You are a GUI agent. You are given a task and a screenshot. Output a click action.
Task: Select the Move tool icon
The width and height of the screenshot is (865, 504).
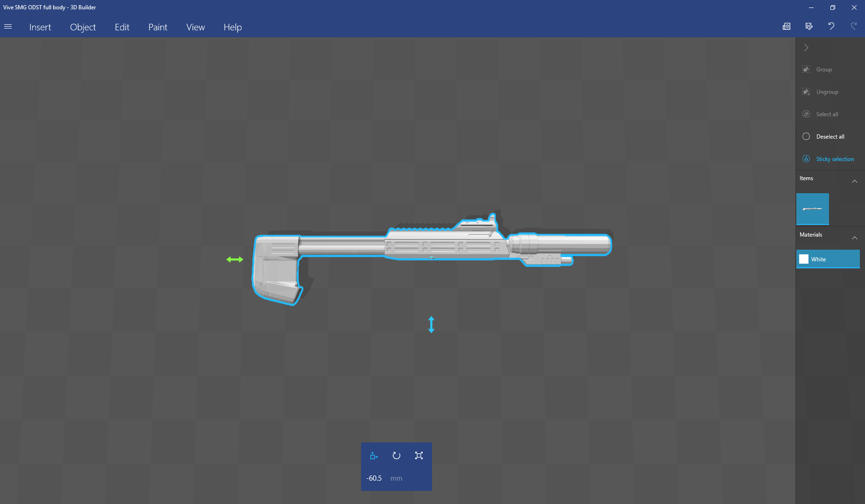374,455
